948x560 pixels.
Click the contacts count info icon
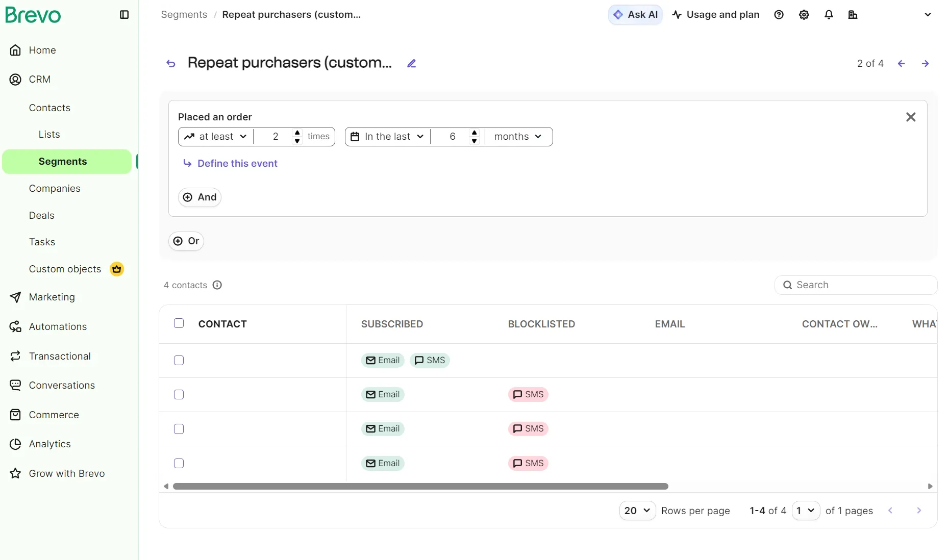tap(217, 285)
